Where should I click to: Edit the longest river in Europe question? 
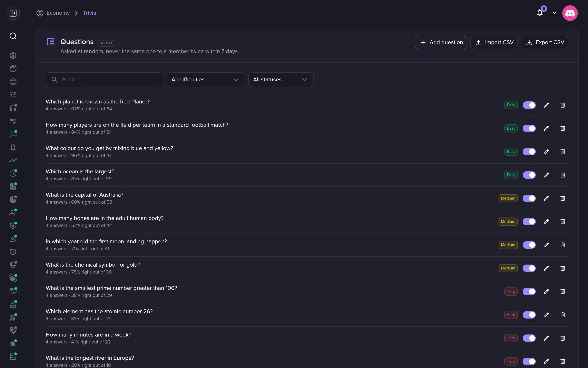(546, 361)
